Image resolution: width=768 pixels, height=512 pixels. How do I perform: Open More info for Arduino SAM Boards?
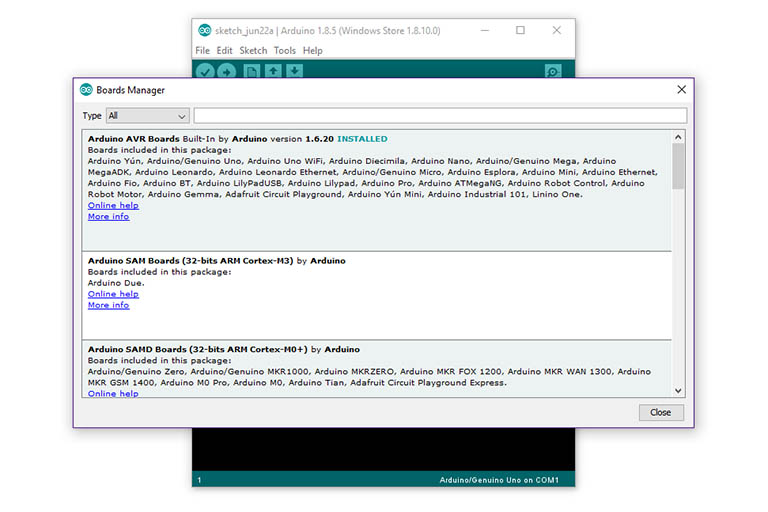tap(109, 305)
